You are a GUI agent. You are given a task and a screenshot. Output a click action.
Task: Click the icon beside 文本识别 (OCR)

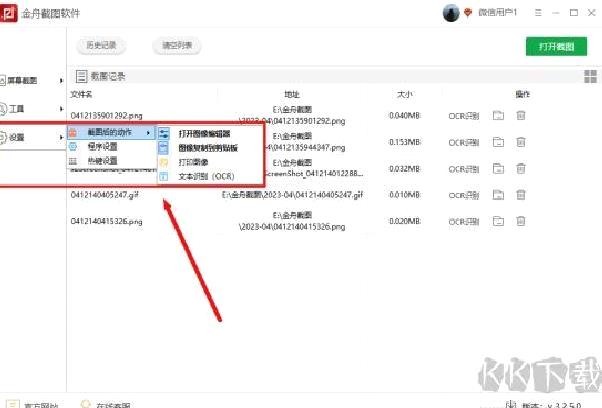(x=164, y=176)
